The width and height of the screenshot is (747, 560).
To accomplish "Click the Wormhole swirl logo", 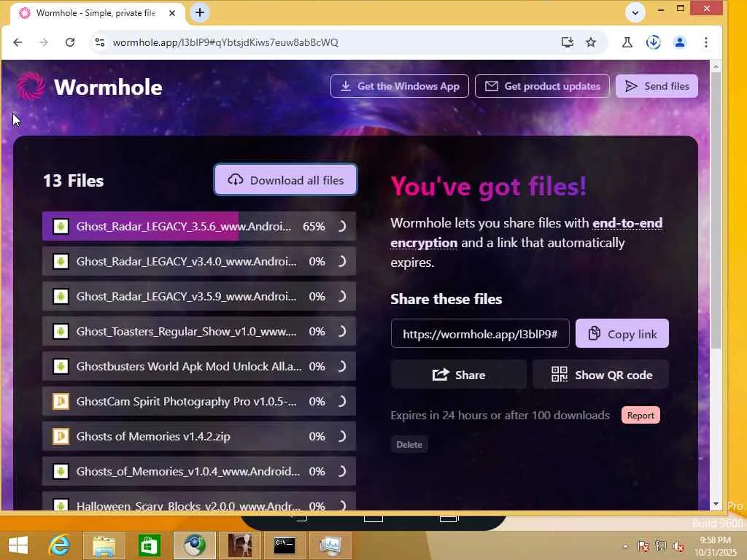I will coord(31,86).
